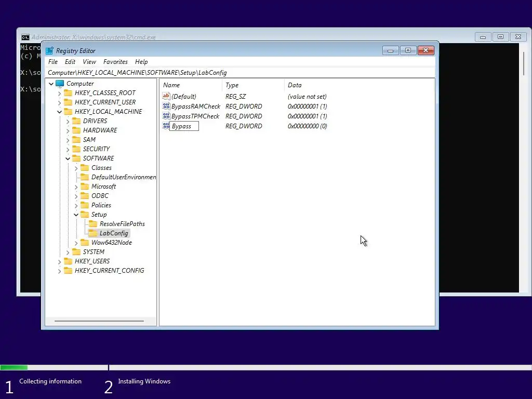The image size is (532, 399).
Task: Click the BypassRAMCheck DWORD icon
Action: (166, 106)
